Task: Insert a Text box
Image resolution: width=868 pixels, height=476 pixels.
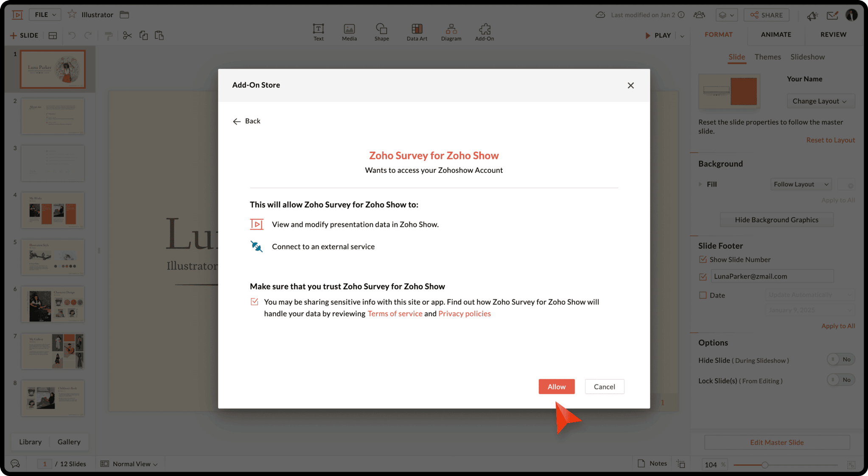Action: (x=318, y=32)
